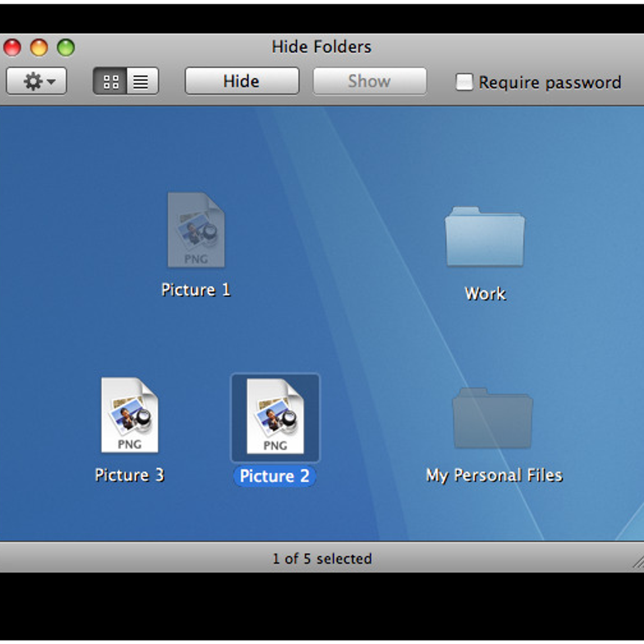Enable the Require password checkbox
The height and width of the screenshot is (644, 644).
coord(464,82)
